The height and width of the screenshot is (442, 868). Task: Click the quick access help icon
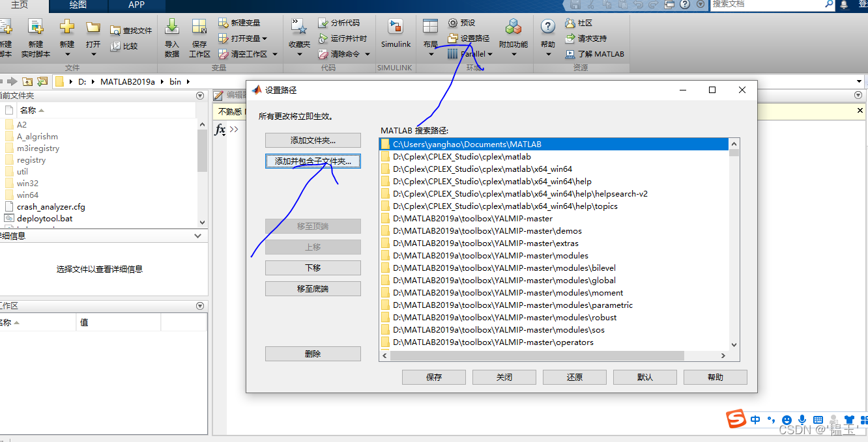pyautogui.click(x=685, y=4)
